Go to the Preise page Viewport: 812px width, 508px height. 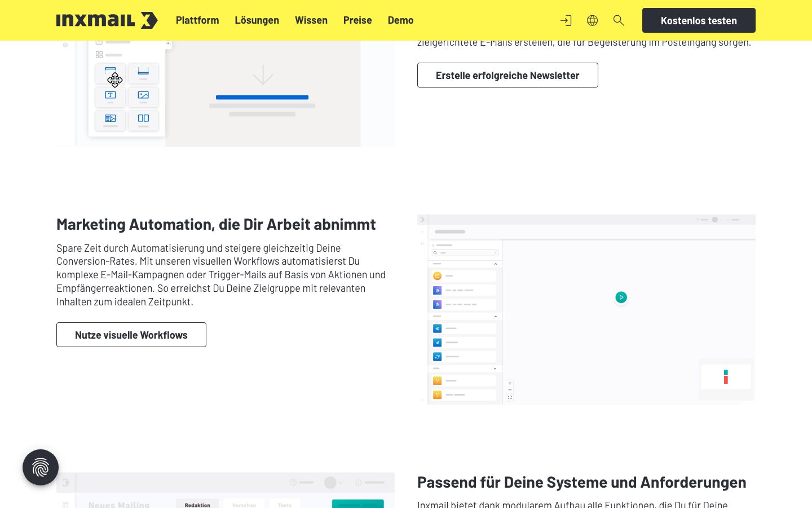point(358,20)
